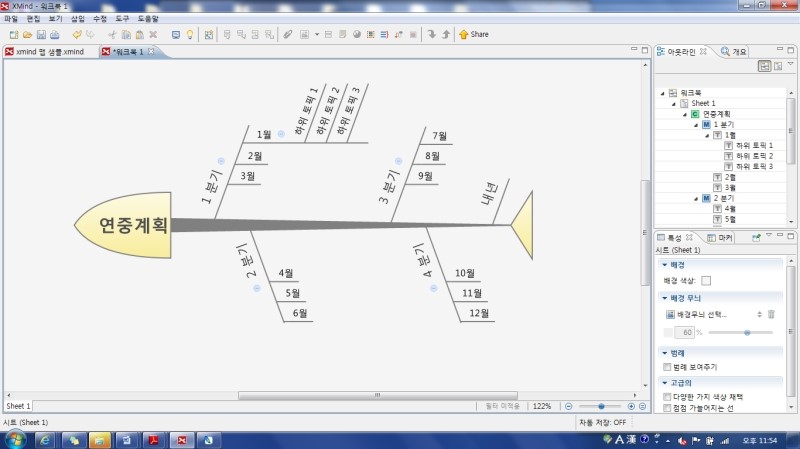The image size is (800, 449).
Task: Open Adobe Reader from the taskbar
Action: click(x=155, y=439)
